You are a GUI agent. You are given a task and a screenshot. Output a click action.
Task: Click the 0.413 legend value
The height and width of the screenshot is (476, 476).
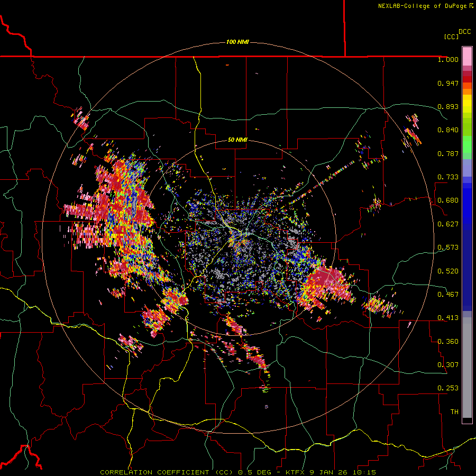coord(448,318)
